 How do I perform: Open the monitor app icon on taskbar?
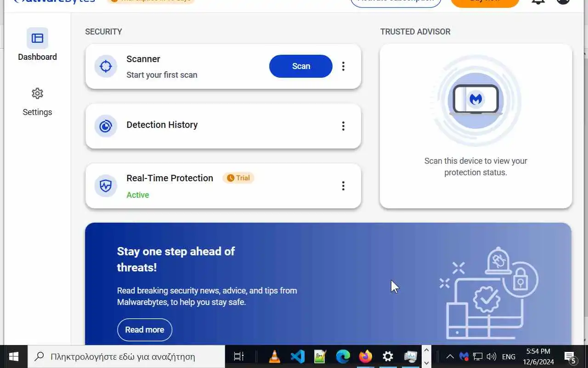pyautogui.click(x=410, y=356)
